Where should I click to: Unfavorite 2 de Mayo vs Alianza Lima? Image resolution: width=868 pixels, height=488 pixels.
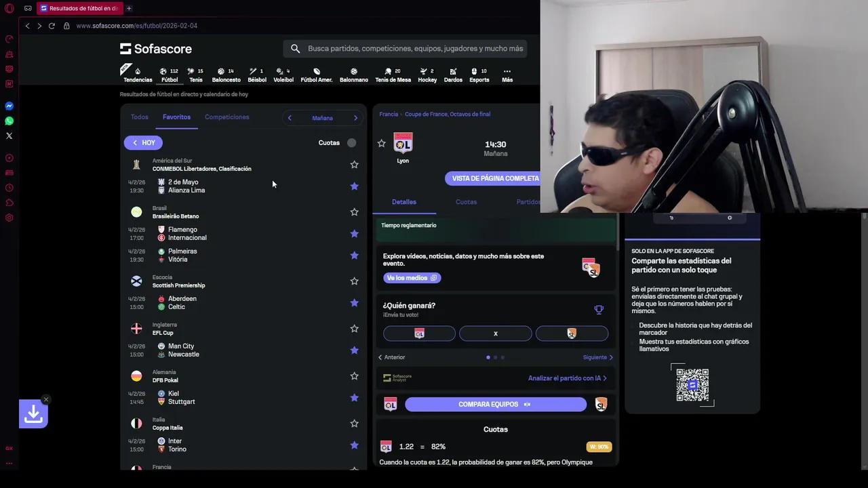354,186
